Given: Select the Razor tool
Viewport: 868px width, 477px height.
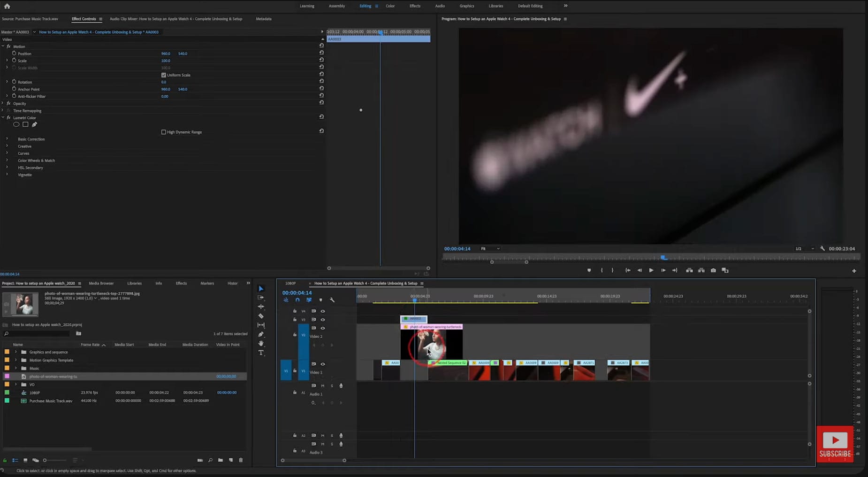Looking at the screenshot, I should click(261, 316).
